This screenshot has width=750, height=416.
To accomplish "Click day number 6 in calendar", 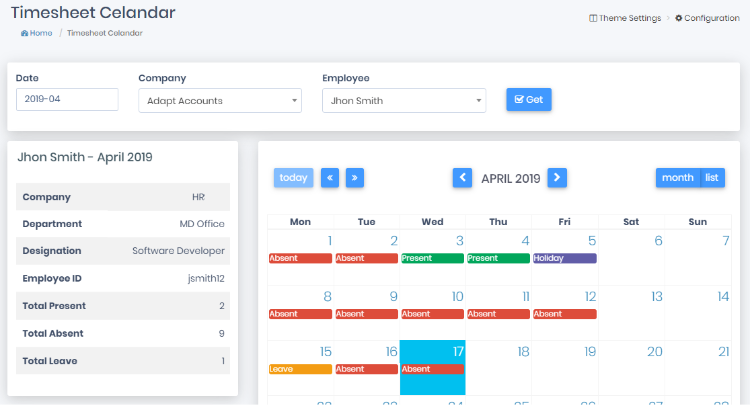I will 658,241.
